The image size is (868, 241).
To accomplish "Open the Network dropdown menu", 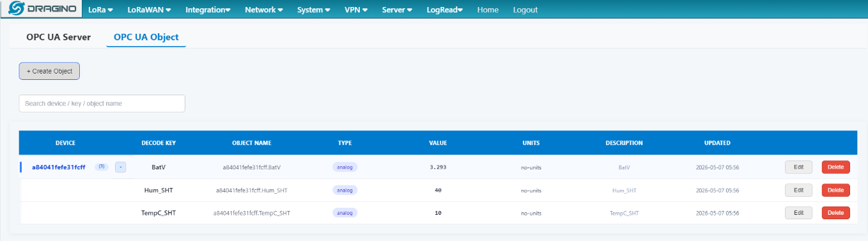I will tap(264, 10).
